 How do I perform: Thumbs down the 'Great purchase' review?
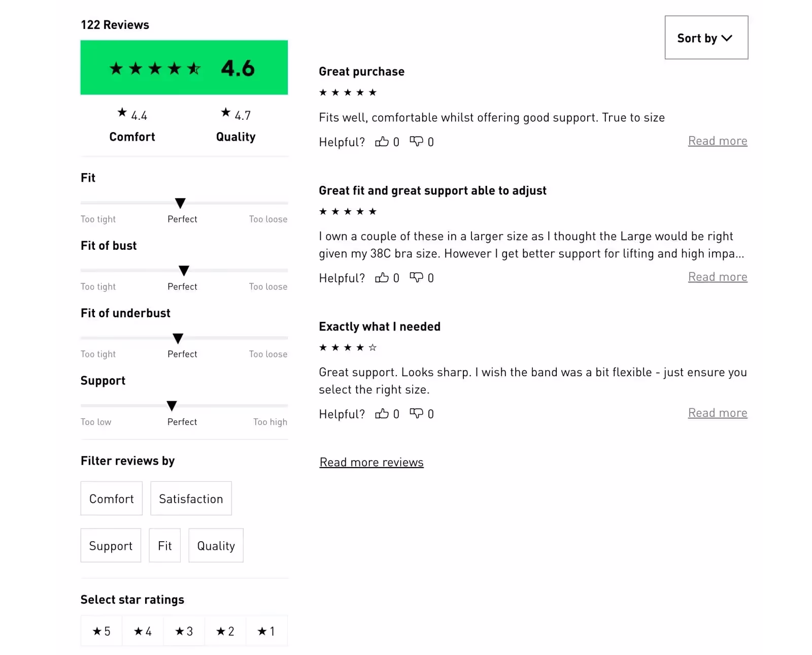coord(416,142)
